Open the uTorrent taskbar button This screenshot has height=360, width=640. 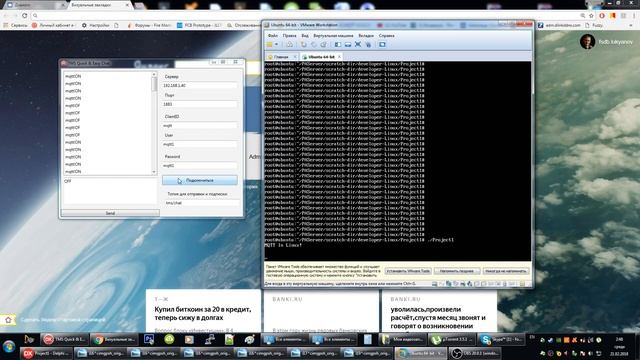pos(451,339)
